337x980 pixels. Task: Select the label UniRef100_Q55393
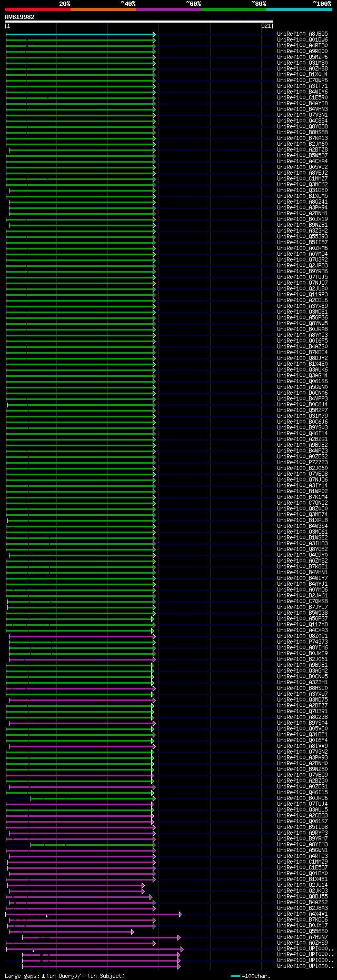(x=302, y=236)
